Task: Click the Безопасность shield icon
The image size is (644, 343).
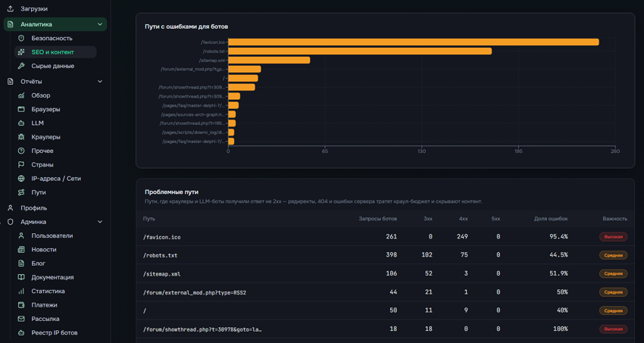Action: [21, 38]
